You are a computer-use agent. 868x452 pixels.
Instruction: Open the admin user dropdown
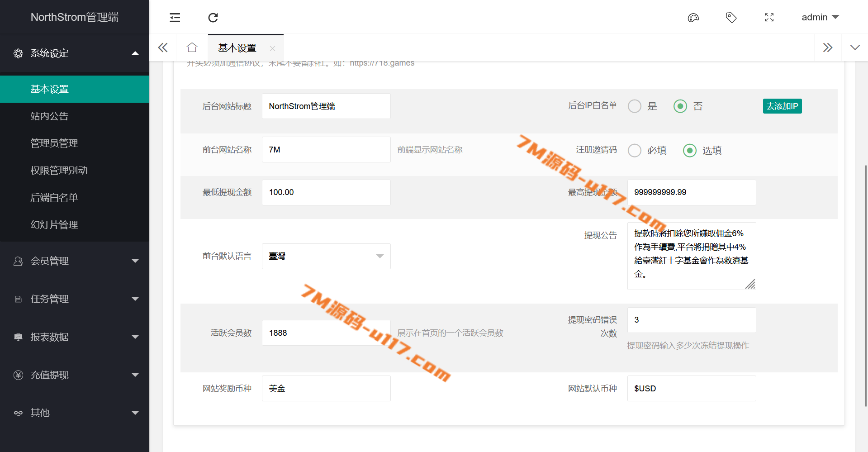pos(820,17)
